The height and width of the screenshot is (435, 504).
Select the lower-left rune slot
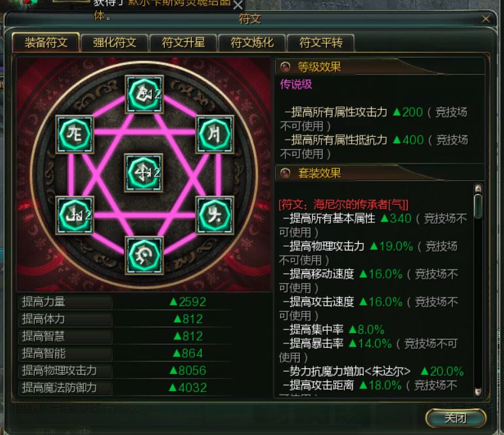click(x=75, y=215)
